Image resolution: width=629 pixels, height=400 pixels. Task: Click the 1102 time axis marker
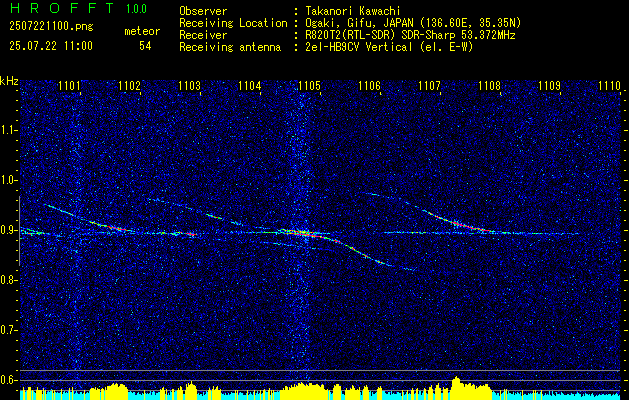pos(130,85)
